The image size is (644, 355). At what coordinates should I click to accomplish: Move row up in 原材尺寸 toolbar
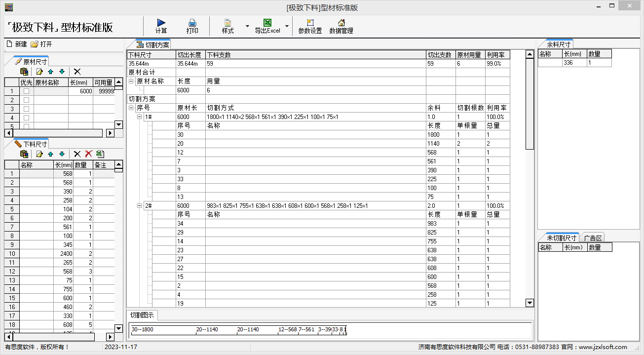point(50,72)
